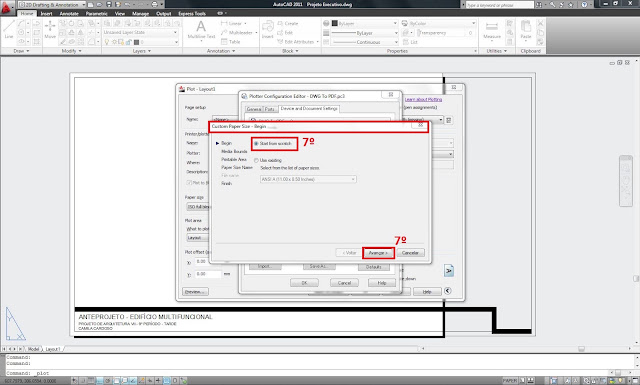This screenshot has width=640, height=385.
Task: Select the 'Start from scratch' radio button
Action: 256,144
